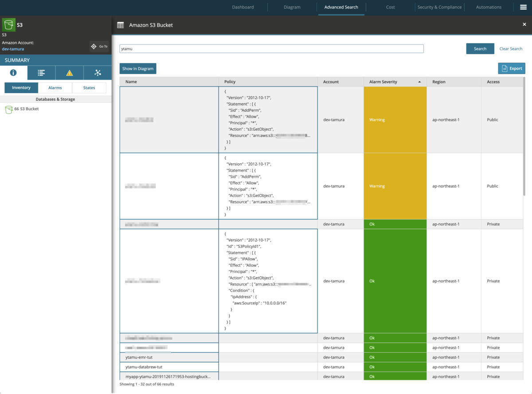Click the Ok cell in ytamu-emr-tut row
532x394 pixels.
coord(395,357)
